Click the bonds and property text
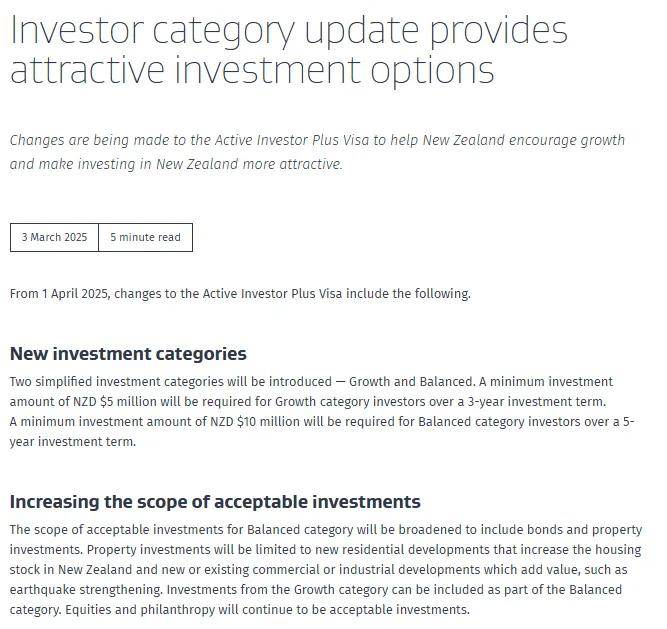667x629 pixels. (584, 530)
